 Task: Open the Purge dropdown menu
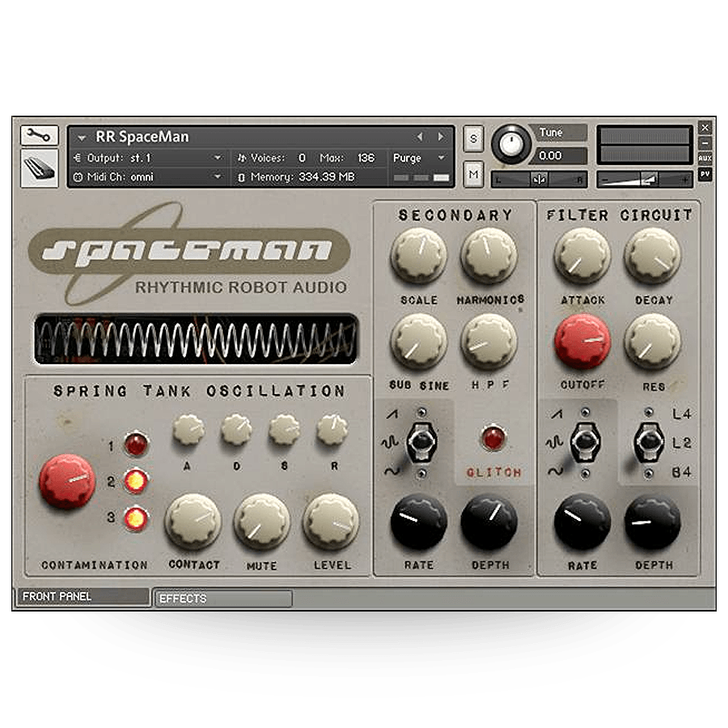[x=419, y=158]
